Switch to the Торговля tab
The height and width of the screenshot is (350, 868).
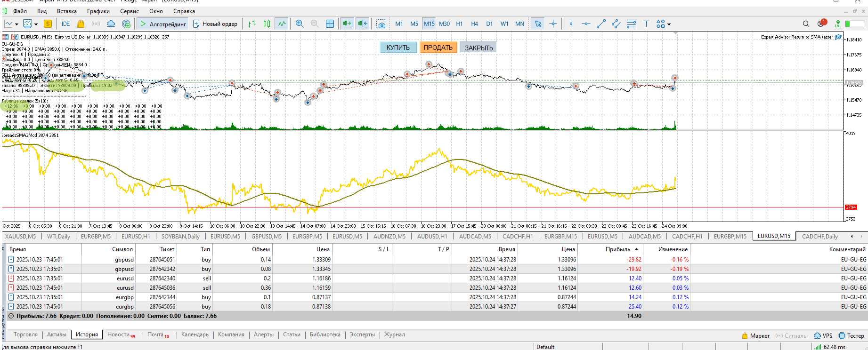click(25, 334)
